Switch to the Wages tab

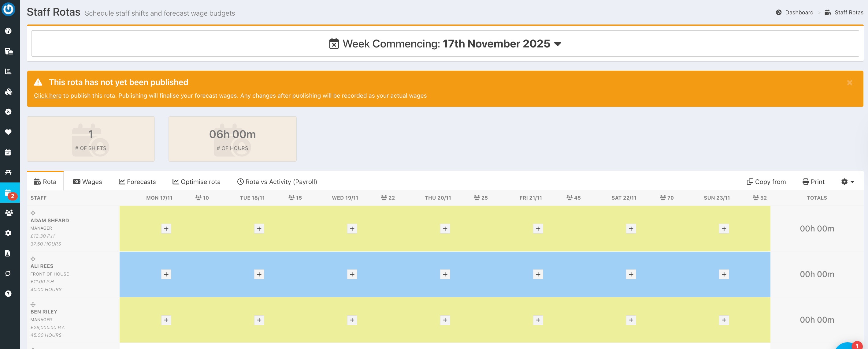pos(87,182)
